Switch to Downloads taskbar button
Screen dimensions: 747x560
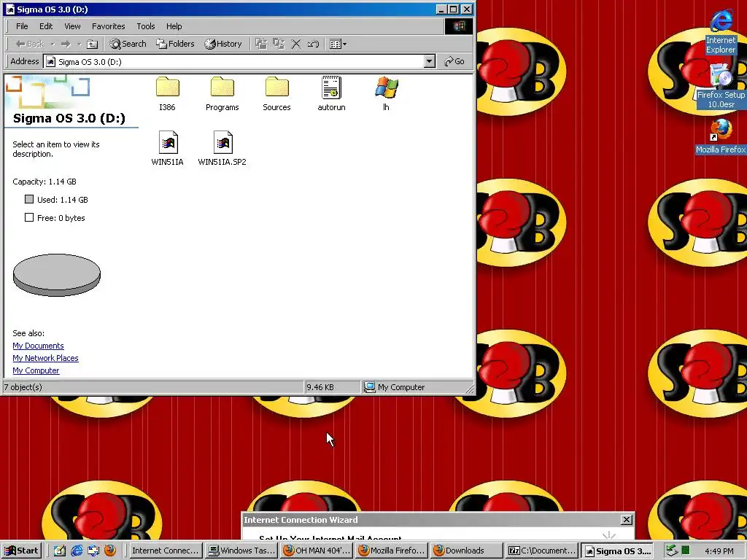(466, 551)
